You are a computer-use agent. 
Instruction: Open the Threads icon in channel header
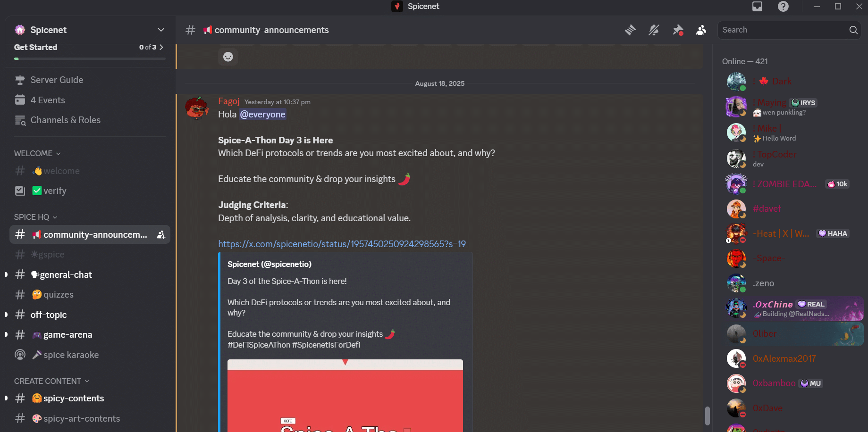630,30
